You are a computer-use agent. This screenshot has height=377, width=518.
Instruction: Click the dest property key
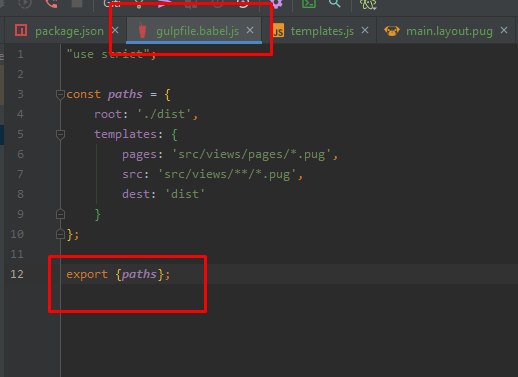click(136, 194)
